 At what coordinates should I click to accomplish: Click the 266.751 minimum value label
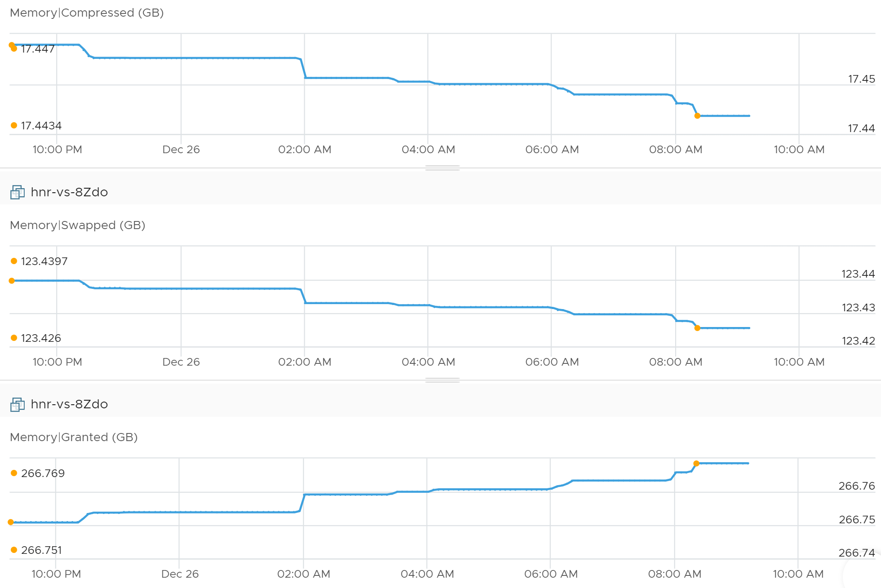click(x=41, y=550)
